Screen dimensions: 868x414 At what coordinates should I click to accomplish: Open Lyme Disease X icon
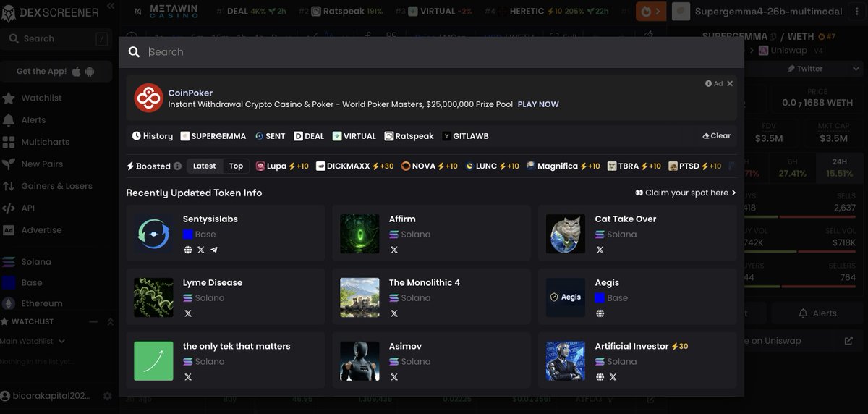click(x=188, y=313)
